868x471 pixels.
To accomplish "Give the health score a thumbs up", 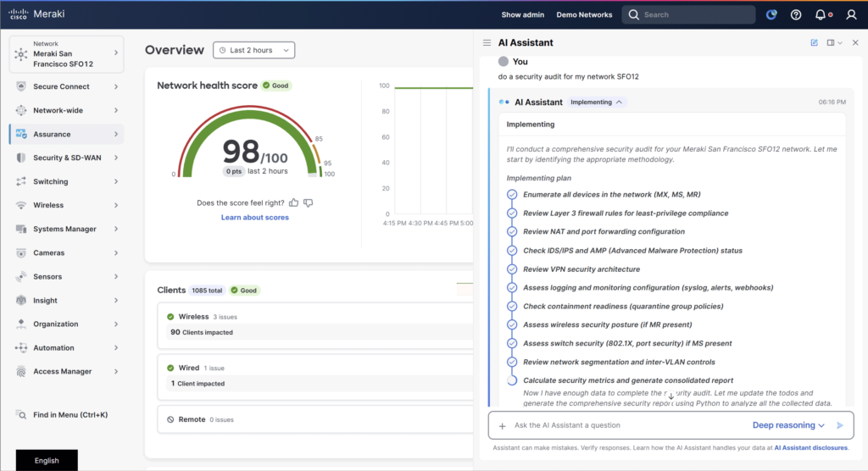I will tap(293, 202).
